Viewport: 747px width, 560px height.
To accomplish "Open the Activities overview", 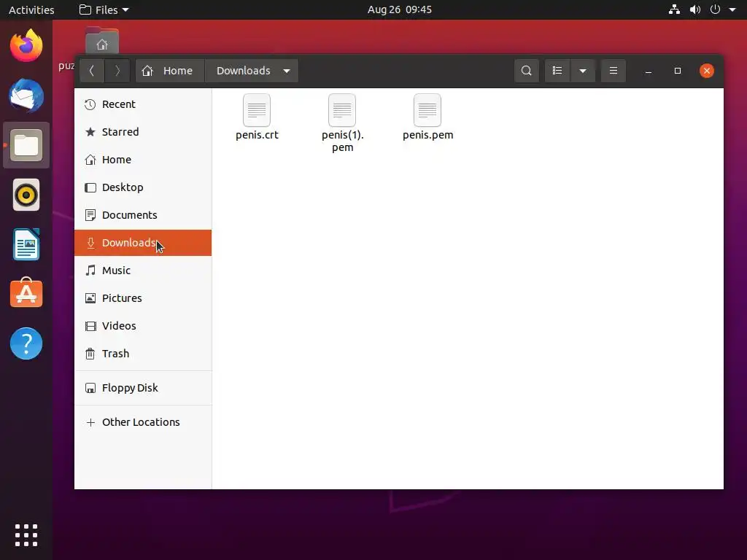I will click(x=31, y=9).
